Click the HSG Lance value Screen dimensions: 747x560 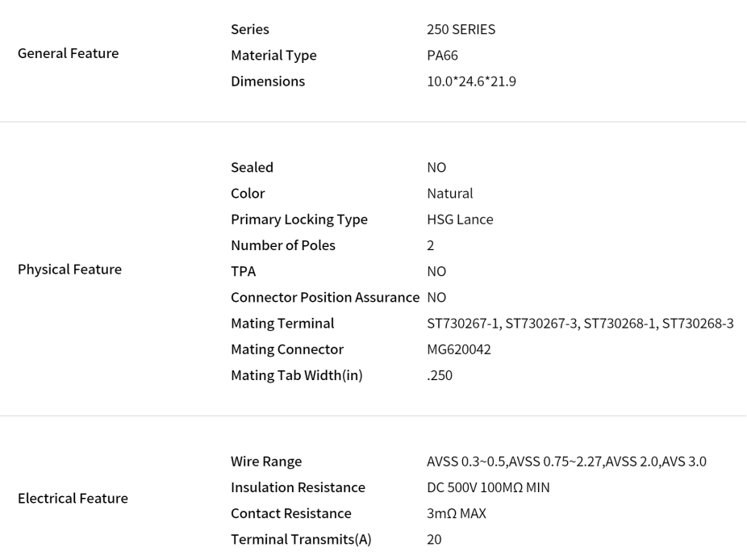pos(460,219)
